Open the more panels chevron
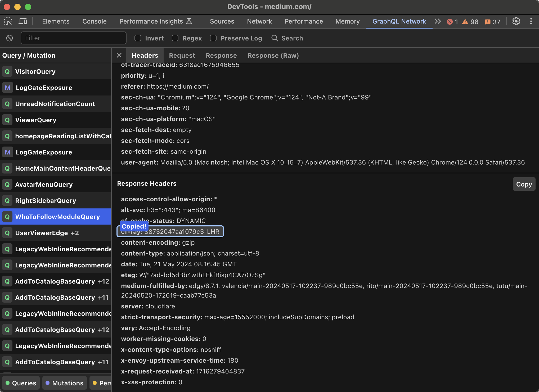539x392 pixels. pos(438,21)
